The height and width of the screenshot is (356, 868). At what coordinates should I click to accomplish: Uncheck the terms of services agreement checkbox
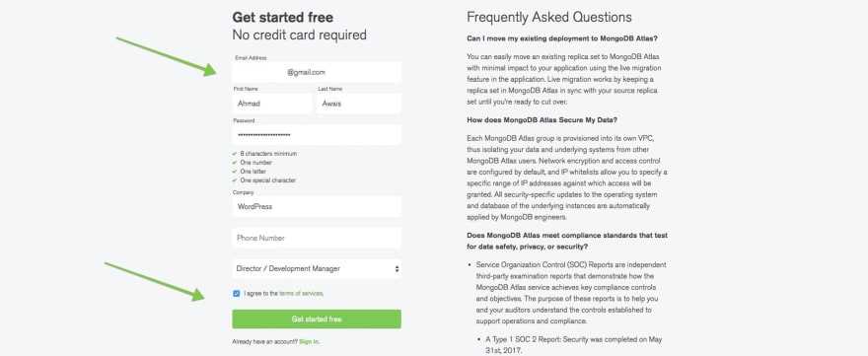click(237, 294)
